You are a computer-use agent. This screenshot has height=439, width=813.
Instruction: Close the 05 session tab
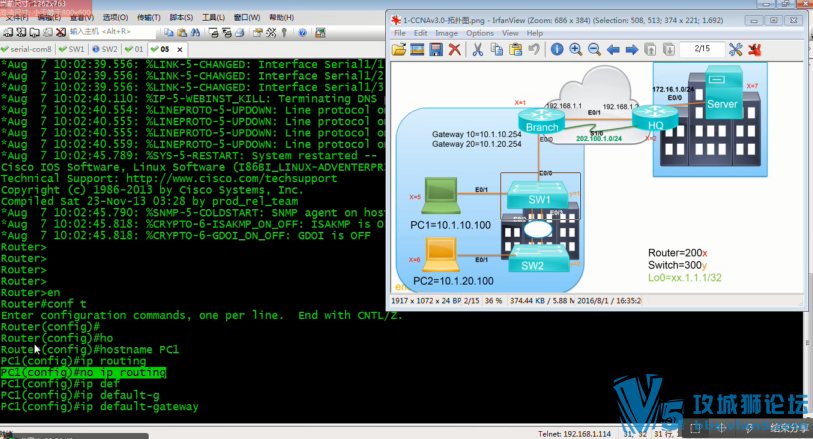point(180,50)
